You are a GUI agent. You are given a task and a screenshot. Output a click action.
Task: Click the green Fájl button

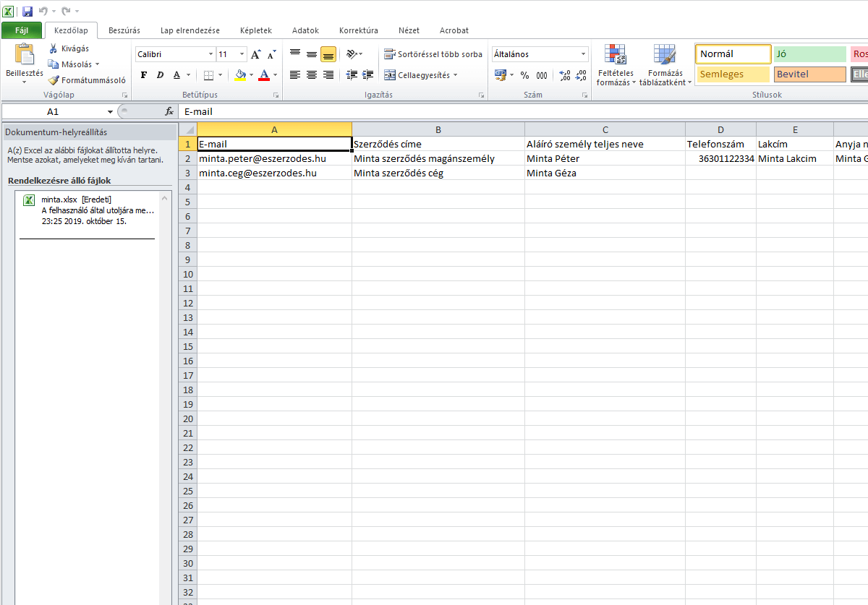pyautogui.click(x=21, y=30)
